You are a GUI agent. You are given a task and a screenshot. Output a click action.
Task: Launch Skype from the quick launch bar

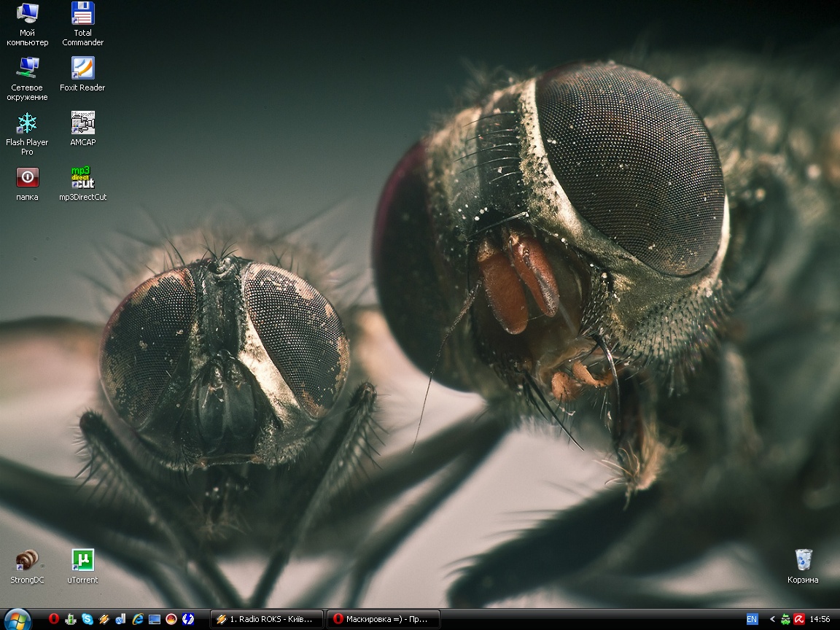[87, 619]
